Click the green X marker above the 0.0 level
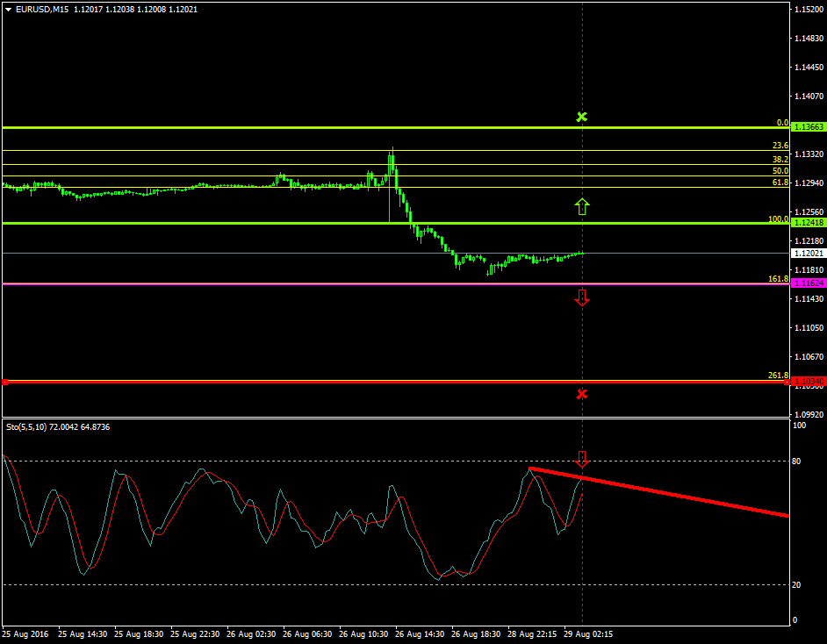Image resolution: width=827 pixels, height=644 pixels. pos(581,117)
